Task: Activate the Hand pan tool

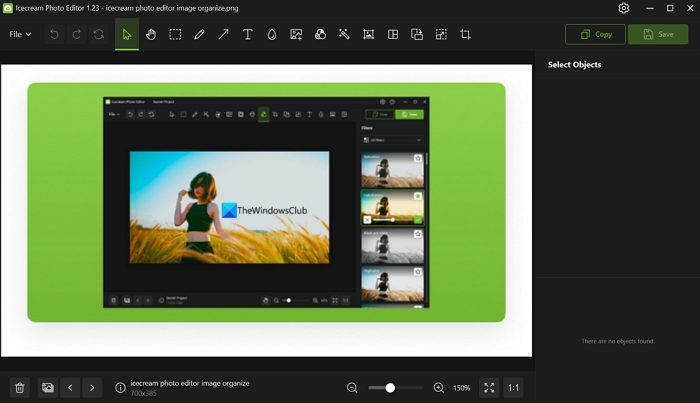Action: (151, 34)
